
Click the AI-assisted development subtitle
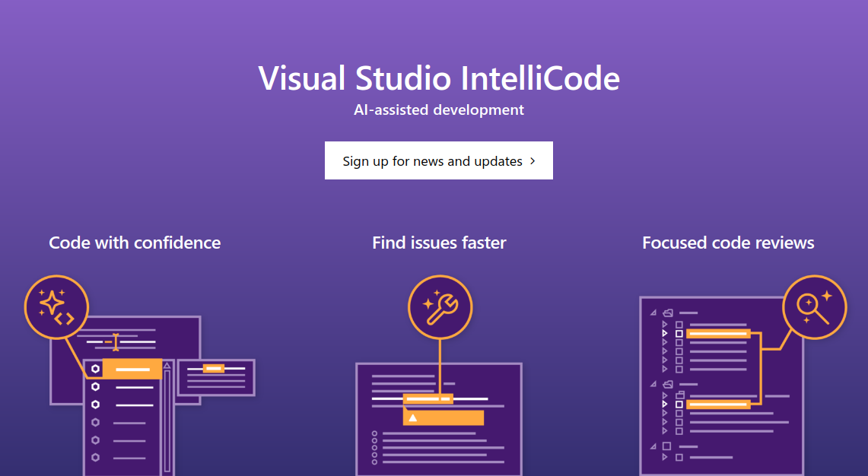coord(439,110)
